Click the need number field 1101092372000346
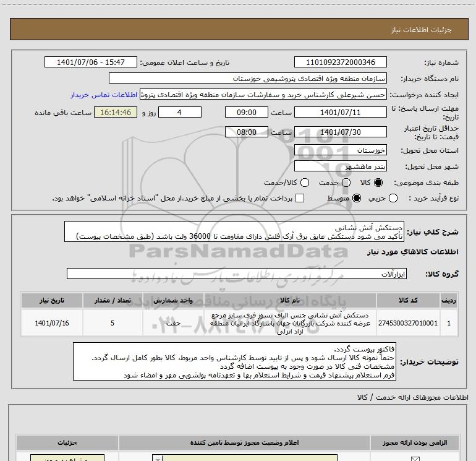 [340, 62]
